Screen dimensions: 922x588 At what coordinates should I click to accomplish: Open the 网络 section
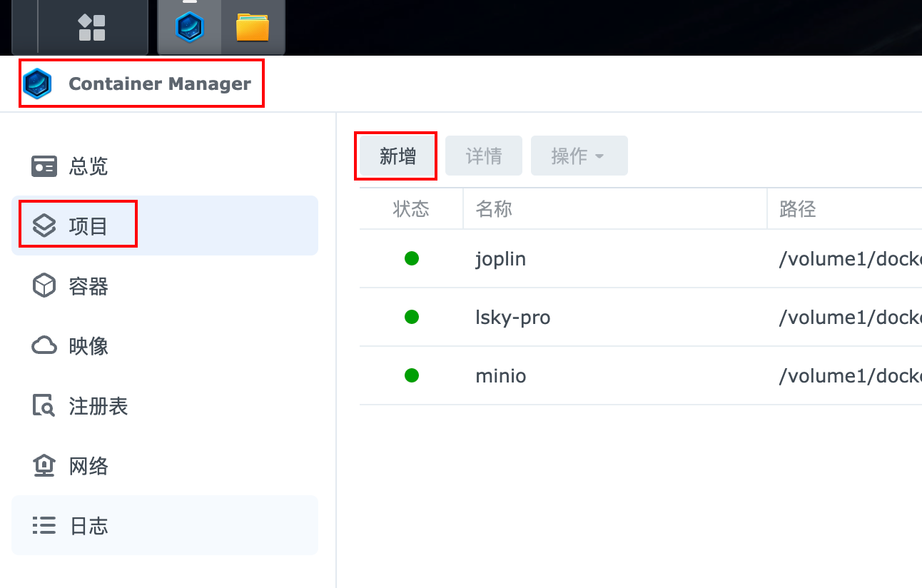165,466
